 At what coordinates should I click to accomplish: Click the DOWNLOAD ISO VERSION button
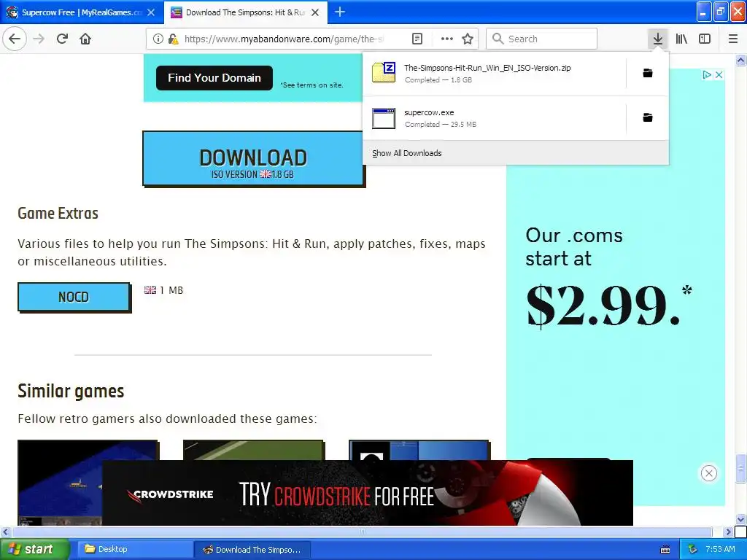(253, 158)
